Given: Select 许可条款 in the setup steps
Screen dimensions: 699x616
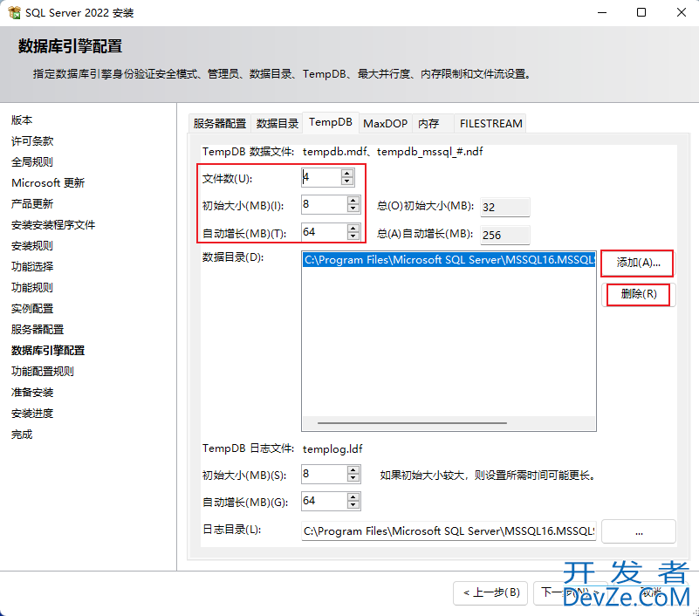Looking at the screenshot, I should click(x=32, y=140).
